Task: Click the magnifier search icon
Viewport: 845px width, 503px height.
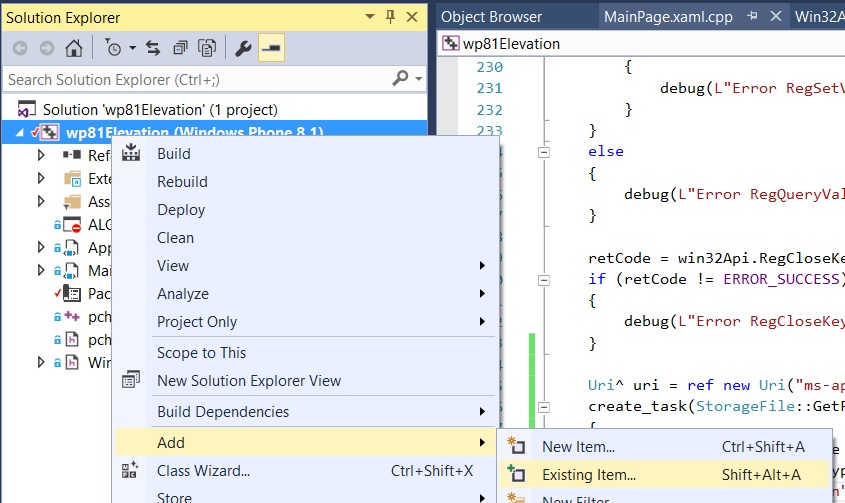Action: (400, 79)
